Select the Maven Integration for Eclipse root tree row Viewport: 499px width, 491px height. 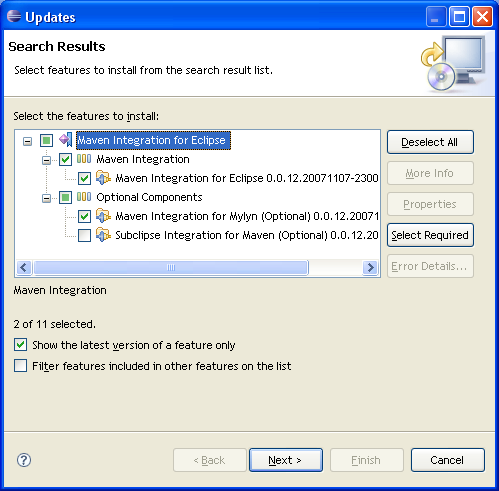[x=153, y=140]
